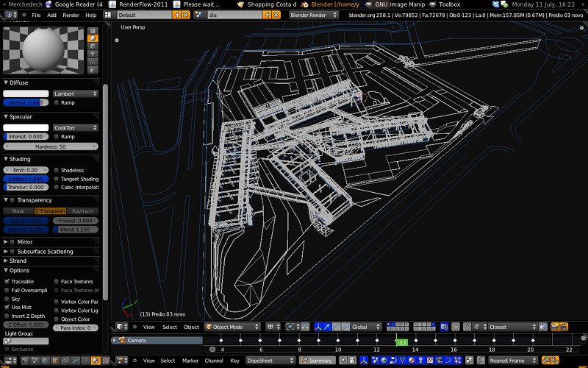The image size is (588, 368).
Task: Select monkey preview type
Action: [93, 54]
